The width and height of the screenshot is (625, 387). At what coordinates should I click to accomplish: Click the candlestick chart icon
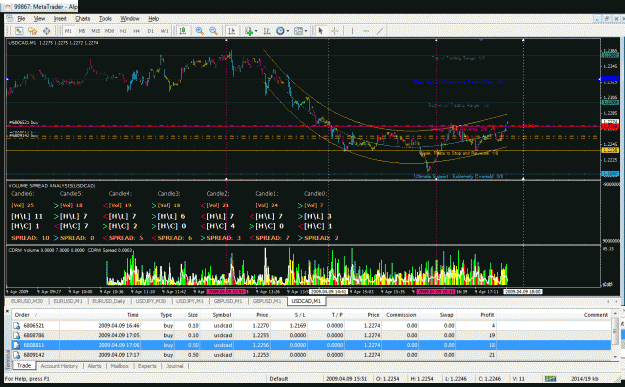pos(183,31)
